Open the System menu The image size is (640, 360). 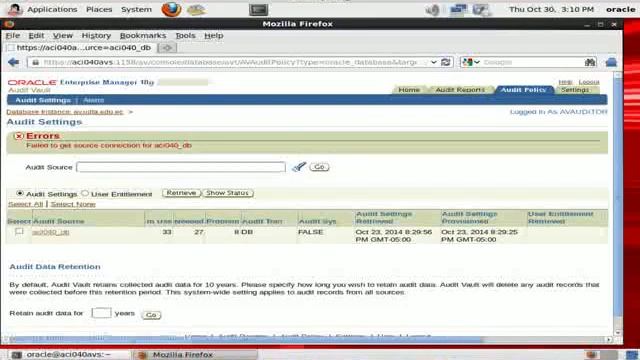pos(136,9)
